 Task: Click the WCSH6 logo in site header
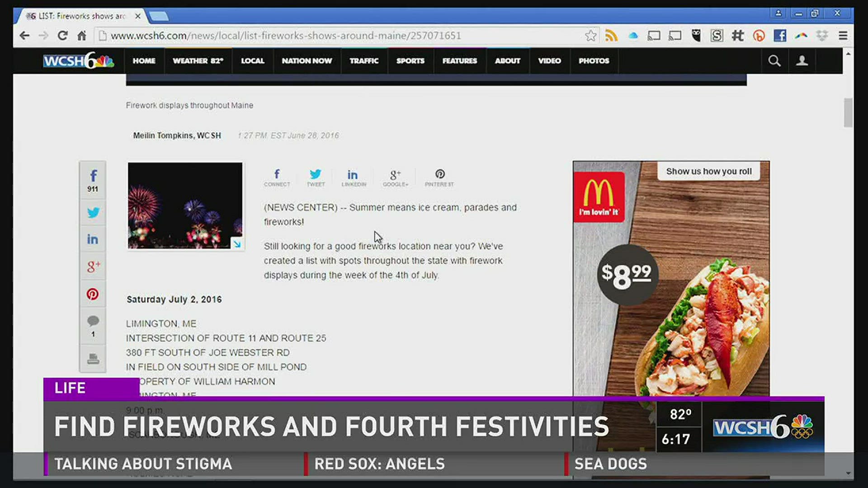click(x=78, y=61)
